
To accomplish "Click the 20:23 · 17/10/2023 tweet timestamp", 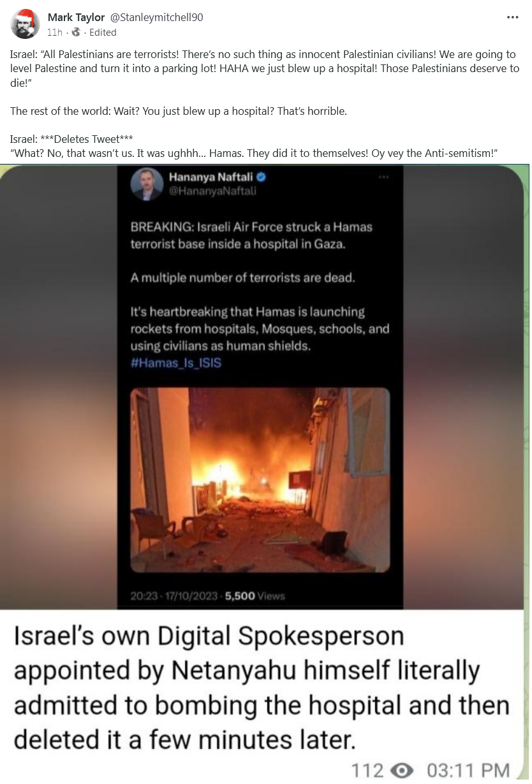I will pyautogui.click(x=175, y=596).
